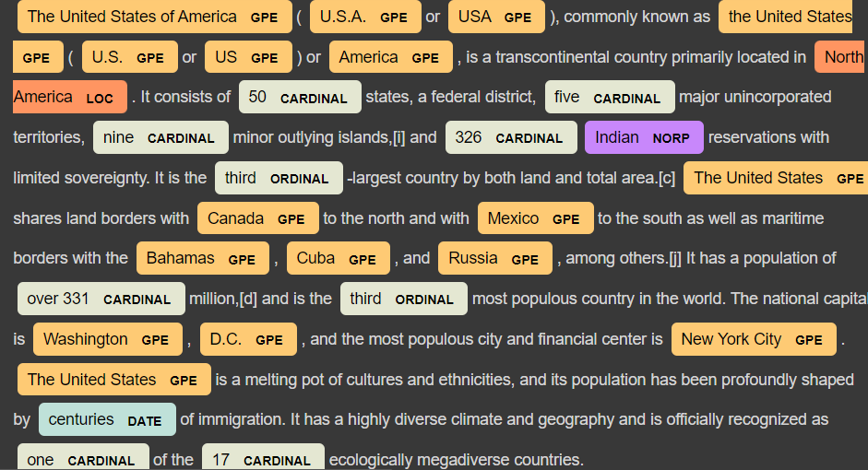
Task: Click the 'Bahamas' GPE entity box
Action: coord(203,258)
